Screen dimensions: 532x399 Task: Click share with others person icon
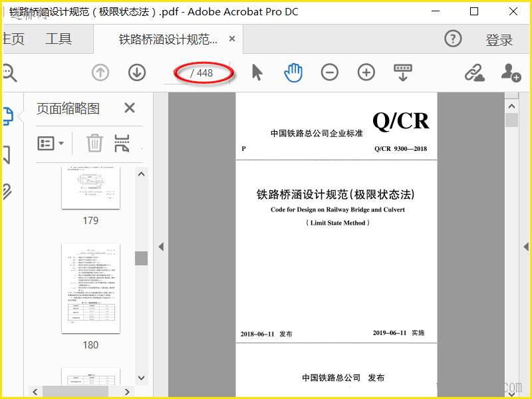click(x=511, y=72)
